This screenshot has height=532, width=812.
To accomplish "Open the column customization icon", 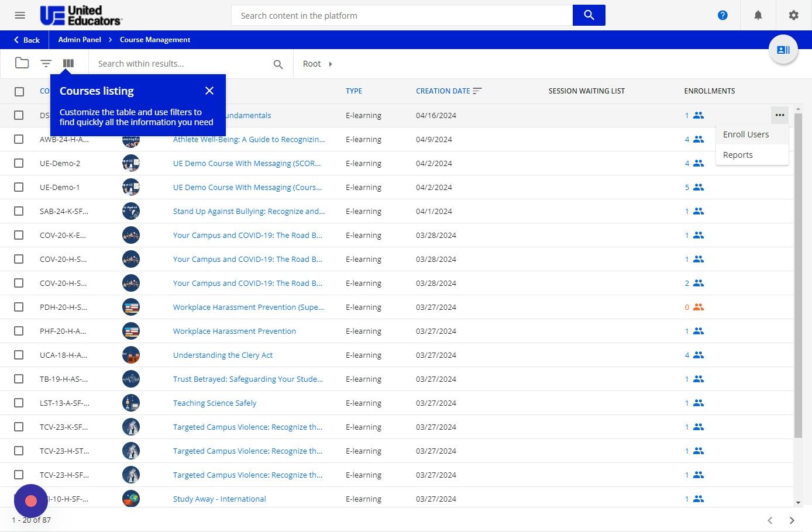I will point(68,63).
